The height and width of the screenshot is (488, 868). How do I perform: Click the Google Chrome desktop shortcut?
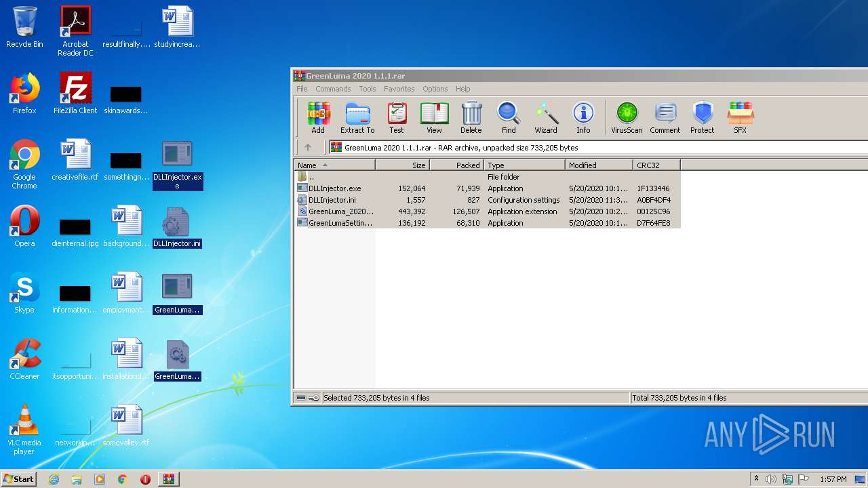(x=24, y=164)
